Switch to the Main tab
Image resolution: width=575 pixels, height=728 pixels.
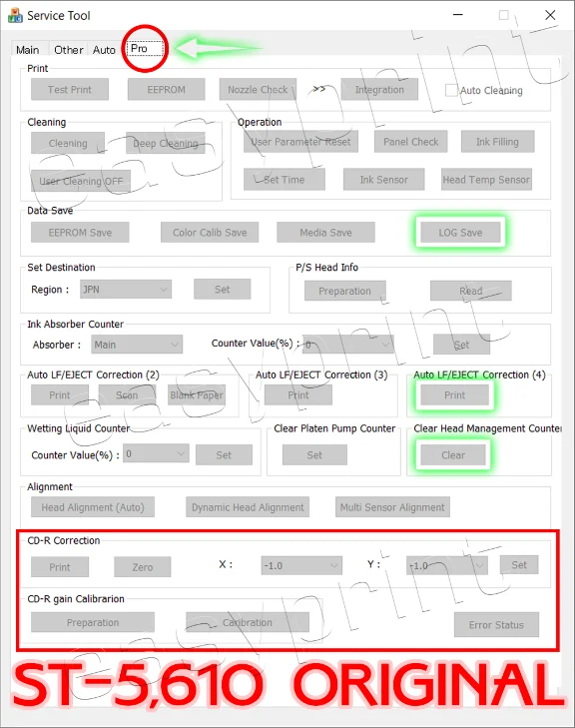[28, 50]
